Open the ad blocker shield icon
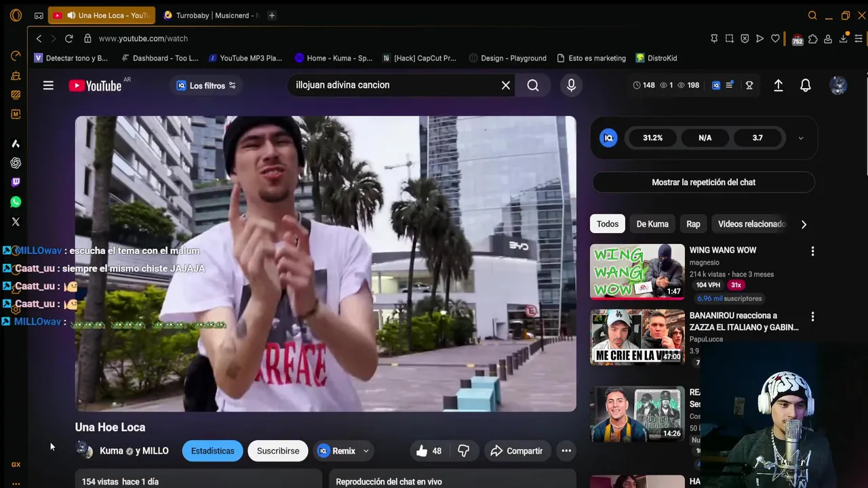Screen dimensions: 868x488 click(745, 39)
